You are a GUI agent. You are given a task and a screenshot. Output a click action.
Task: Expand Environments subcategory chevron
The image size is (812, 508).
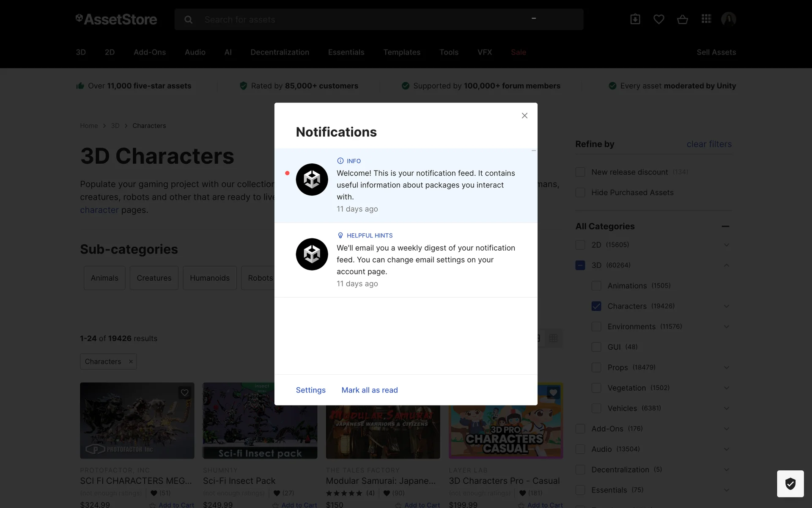click(x=726, y=326)
